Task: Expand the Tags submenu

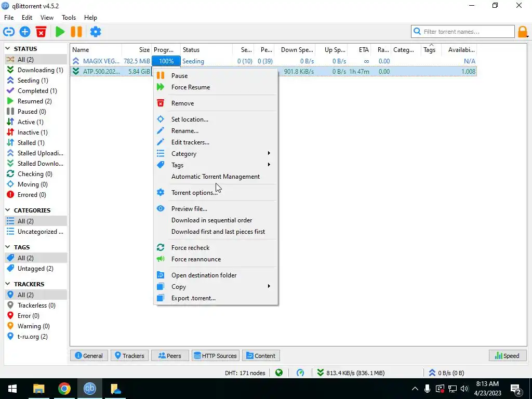Action: coord(216,165)
